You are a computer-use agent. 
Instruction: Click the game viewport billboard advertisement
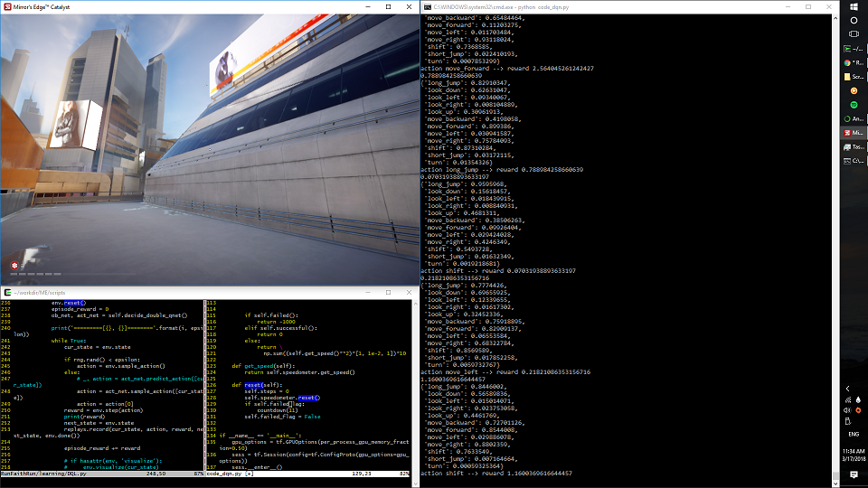click(x=78, y=125)
